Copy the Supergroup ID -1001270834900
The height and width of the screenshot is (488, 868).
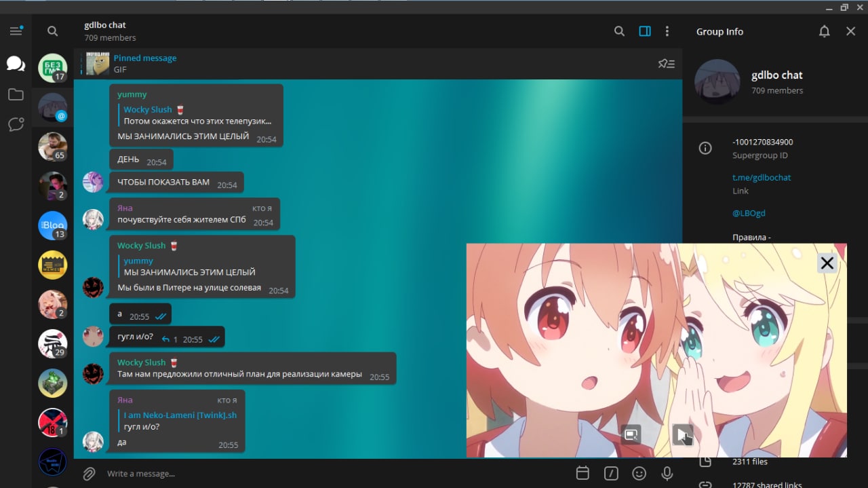[762, 142]
